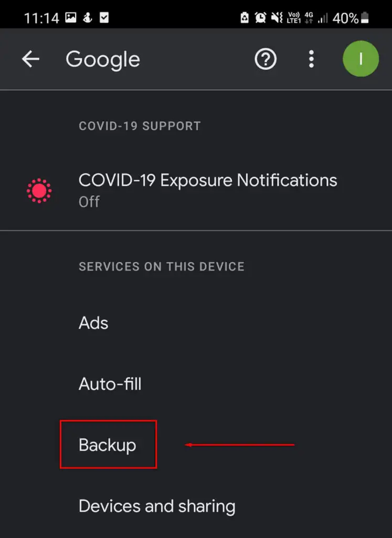Screen dimensions: 392x538
Task: Select the Backup option
Action: [107, 444]
